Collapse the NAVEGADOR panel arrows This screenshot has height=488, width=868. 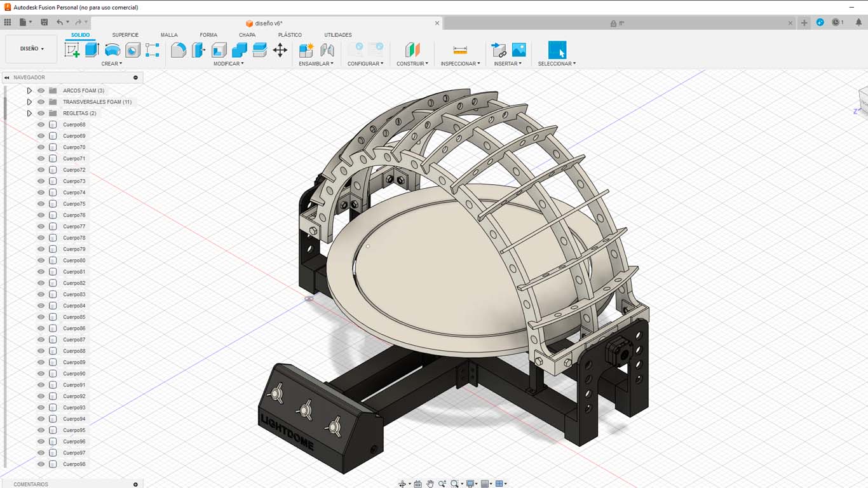(x=7, y=78)
